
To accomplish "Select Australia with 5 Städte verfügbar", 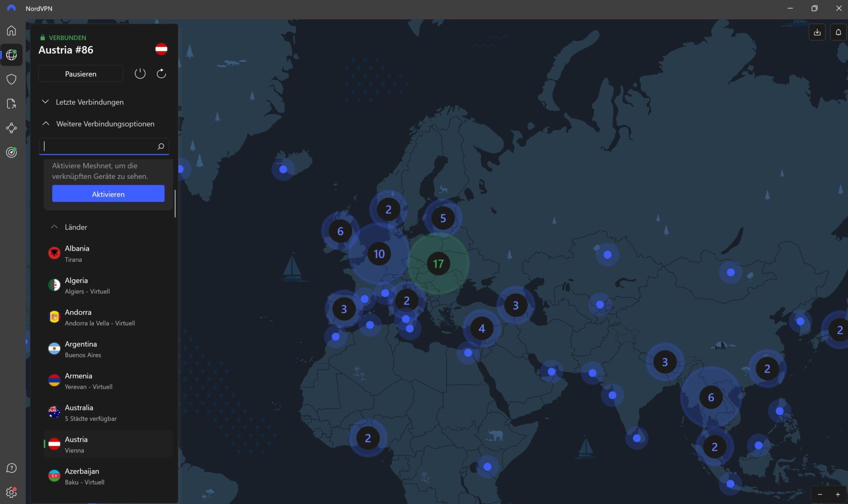I will (x=108, y=413).
